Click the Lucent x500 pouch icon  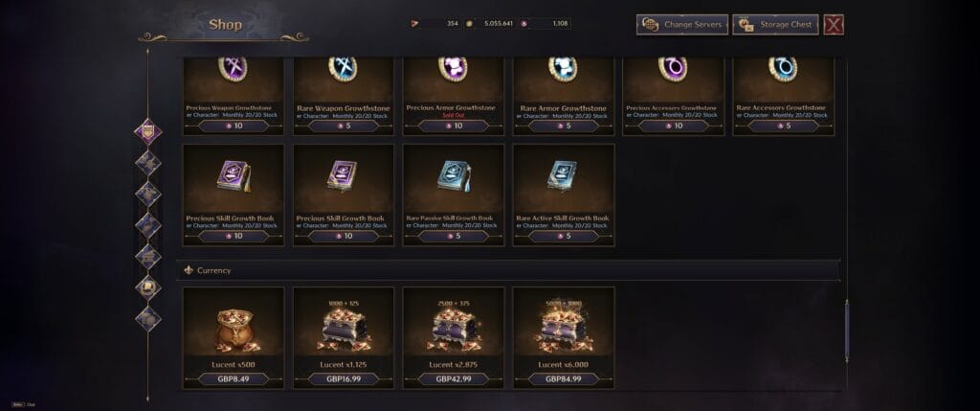tap(234, 330)
